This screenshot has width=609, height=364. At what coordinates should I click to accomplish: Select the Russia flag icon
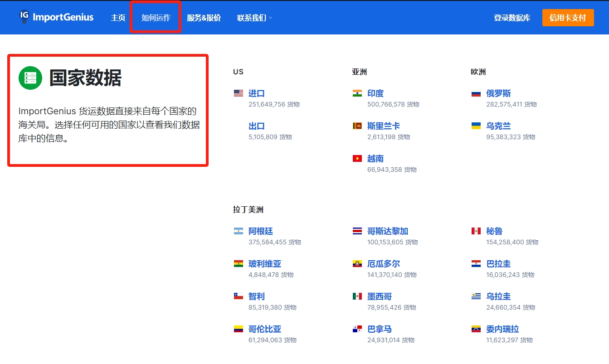click(475, 93)
